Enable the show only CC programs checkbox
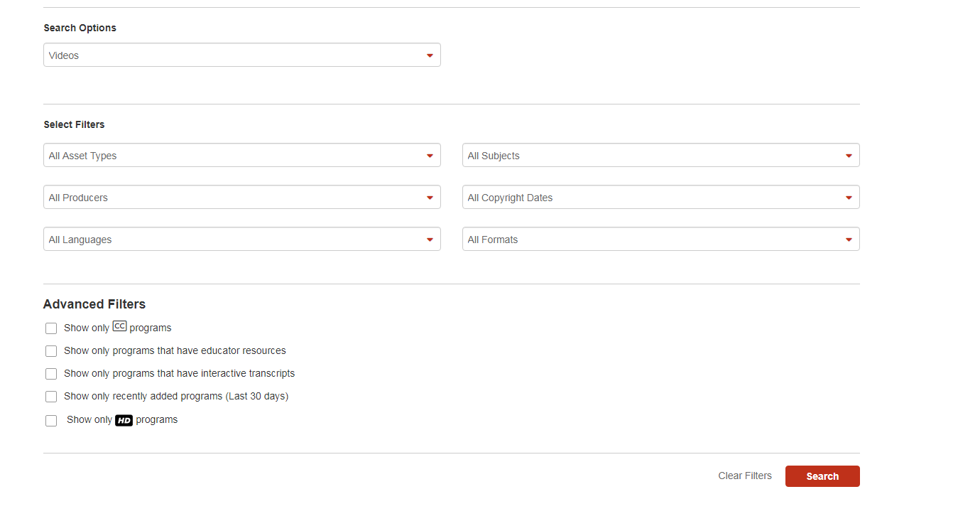Image resolution: width=980 pixels, height=526 pixels. coord(51,328)
